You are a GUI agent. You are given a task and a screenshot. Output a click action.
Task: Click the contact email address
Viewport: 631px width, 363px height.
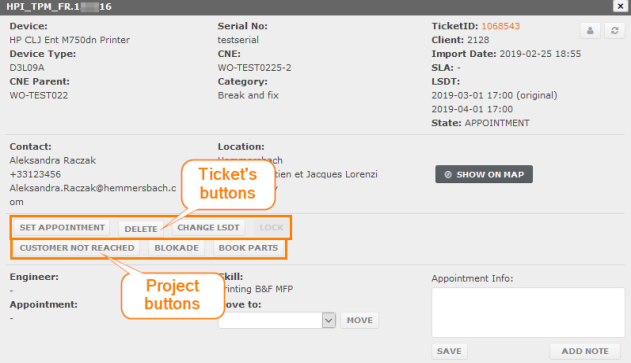point(93,195)
